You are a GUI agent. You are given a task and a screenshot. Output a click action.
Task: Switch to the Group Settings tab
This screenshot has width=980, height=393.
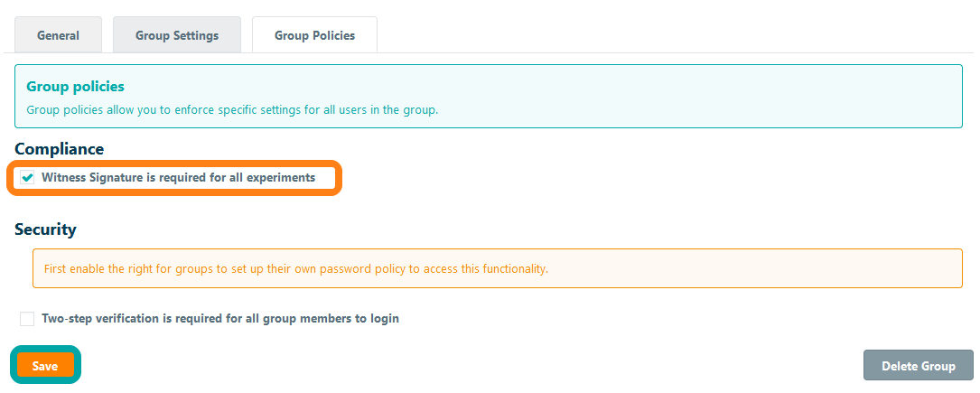[x=177, y=36]
